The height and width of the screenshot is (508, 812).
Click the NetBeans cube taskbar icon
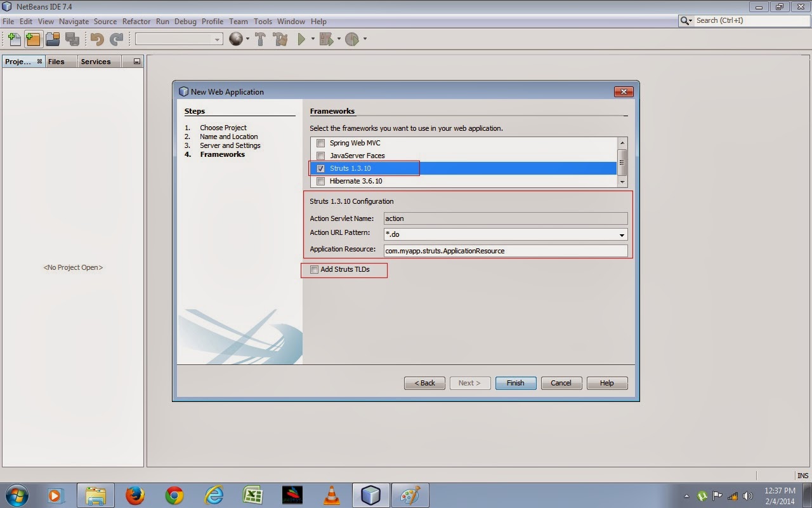(x=370, y=495)
